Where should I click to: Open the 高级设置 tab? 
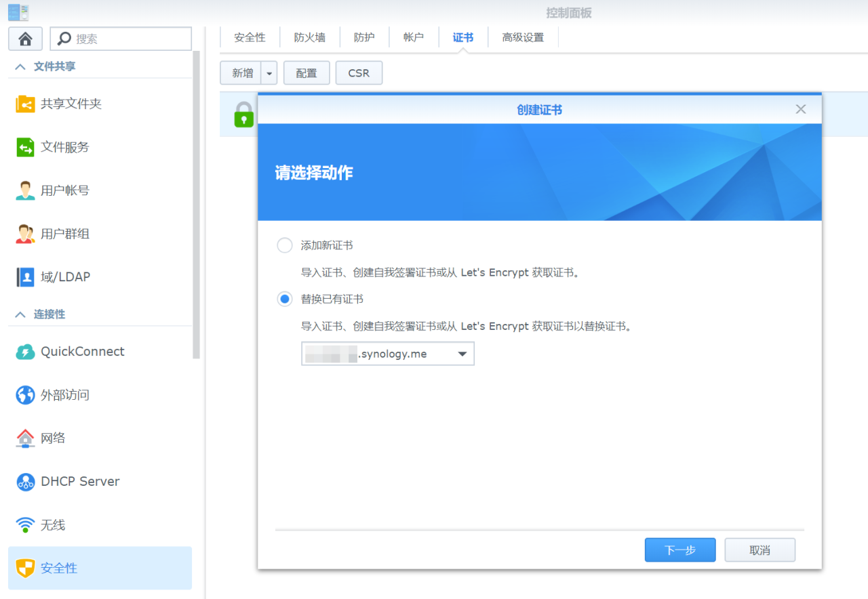coord(523,37)
